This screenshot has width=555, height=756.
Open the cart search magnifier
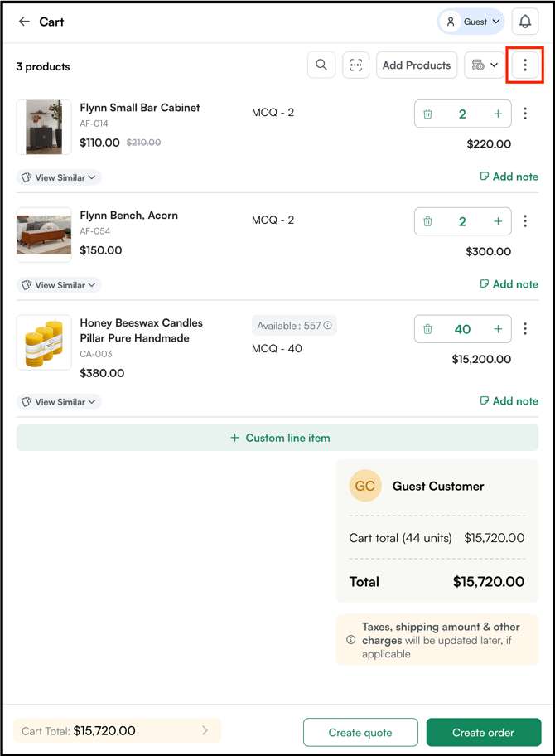(321, 65)
